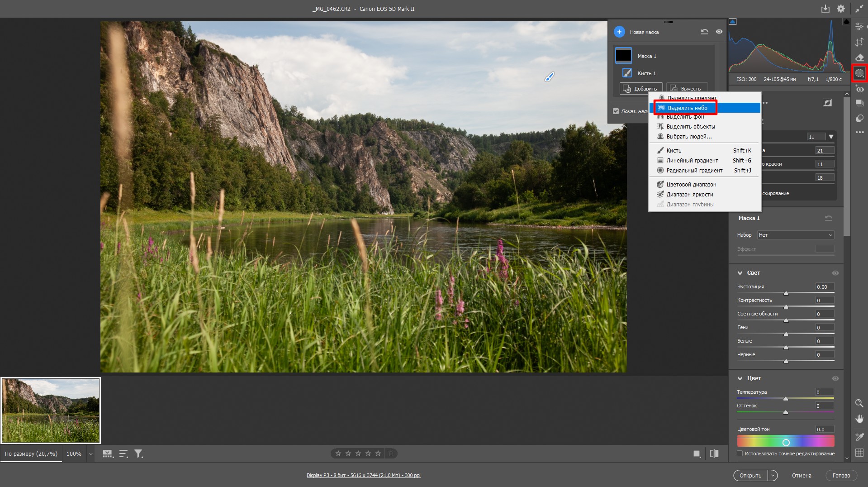
Task: Toggle visibility eye of Свет section
Action: 835,273
